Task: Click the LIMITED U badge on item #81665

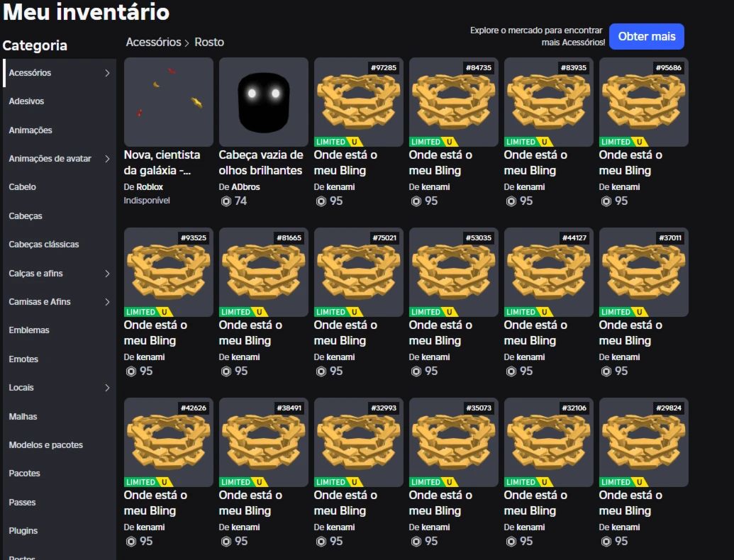Action: coord(243,312)
